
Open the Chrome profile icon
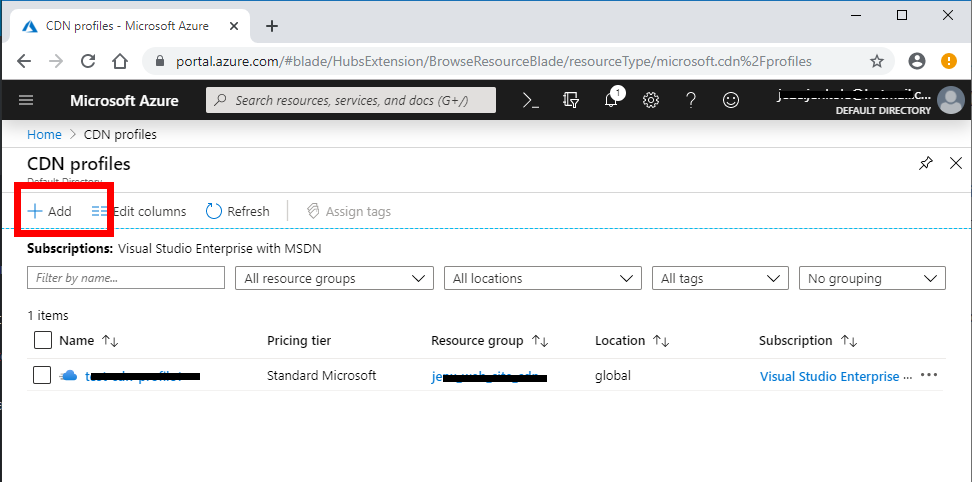pyautogui.click(x=917, y=61)
